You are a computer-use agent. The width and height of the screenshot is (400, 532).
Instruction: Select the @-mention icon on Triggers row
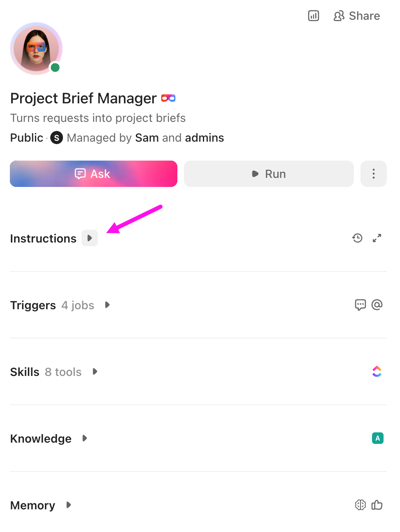tap(377, 305)
